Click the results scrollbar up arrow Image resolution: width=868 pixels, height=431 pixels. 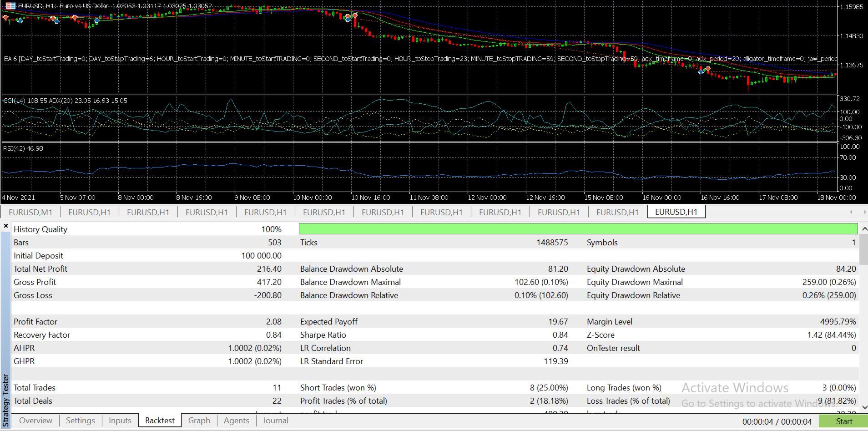[x=864, y=229]
